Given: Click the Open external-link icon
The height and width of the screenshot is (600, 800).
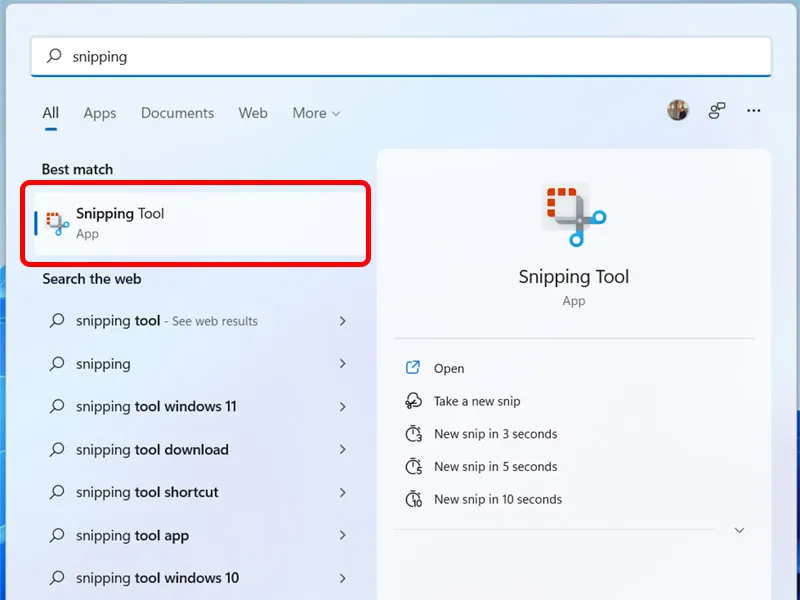Looking at the screenshot, I should pyautogui.click(x=413, y=367).
